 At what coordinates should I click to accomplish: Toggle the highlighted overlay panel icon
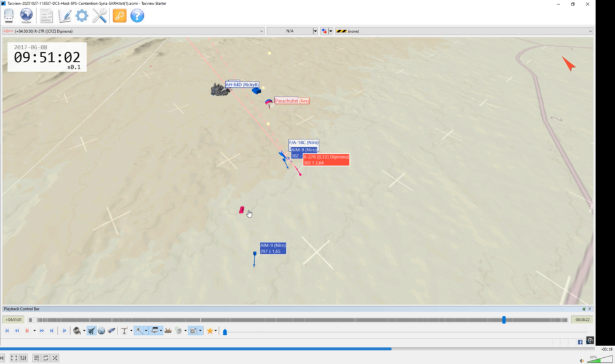(193, 331)
